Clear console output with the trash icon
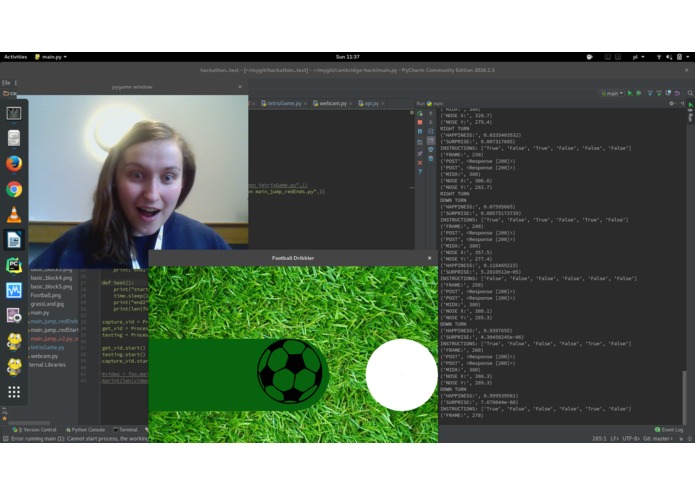The image size is (695, 494). (430, 158)
